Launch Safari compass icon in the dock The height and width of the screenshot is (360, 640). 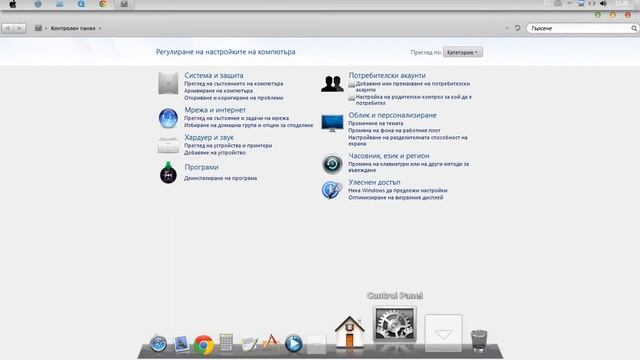coord(158,344)
